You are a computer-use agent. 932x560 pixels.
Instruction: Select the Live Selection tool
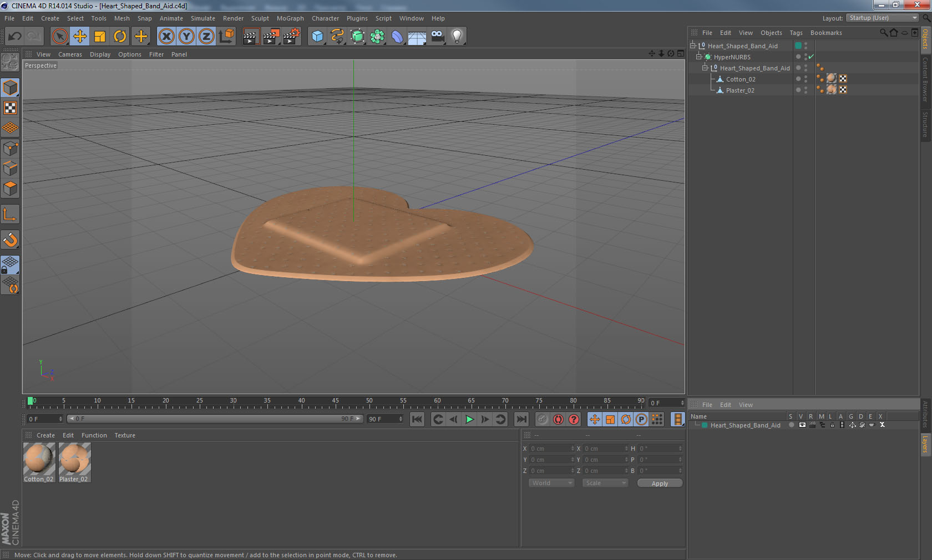59,37
